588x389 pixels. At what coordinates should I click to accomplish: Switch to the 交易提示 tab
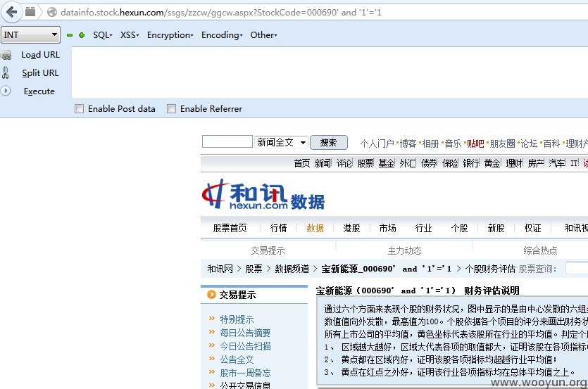click(268, 250)
